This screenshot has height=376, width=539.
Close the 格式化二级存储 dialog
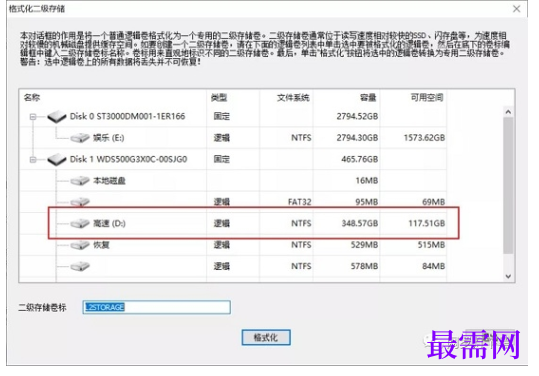point(516,9)
